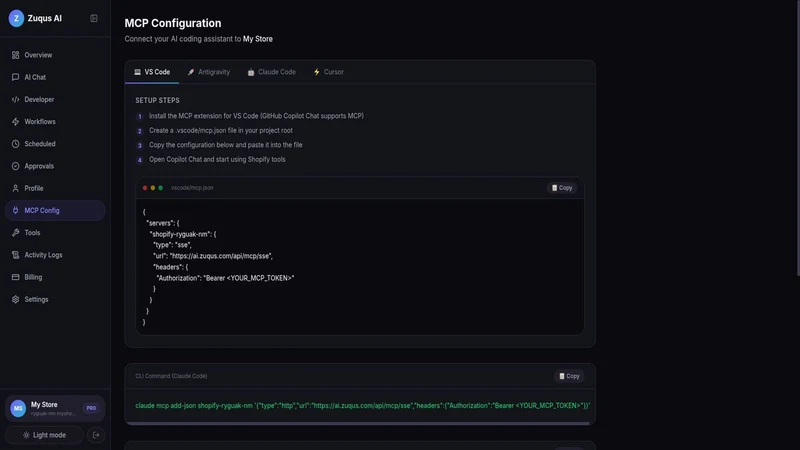Open Settings from the sidebar

click(55, 299)
